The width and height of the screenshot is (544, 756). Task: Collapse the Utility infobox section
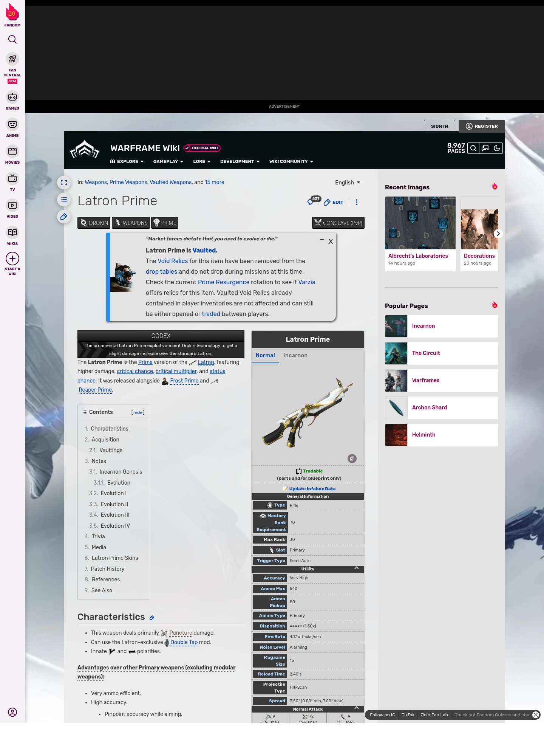(x=357, y=568)
